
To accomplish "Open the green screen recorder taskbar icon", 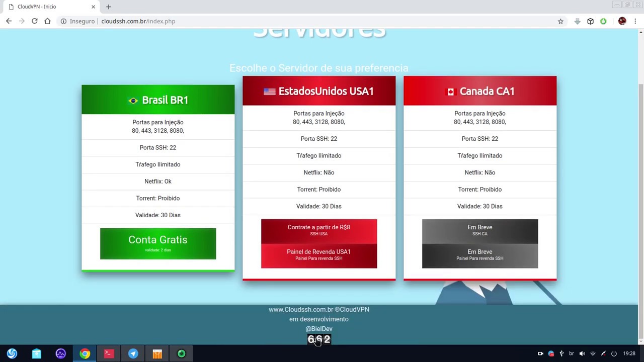I will point(181,354).
